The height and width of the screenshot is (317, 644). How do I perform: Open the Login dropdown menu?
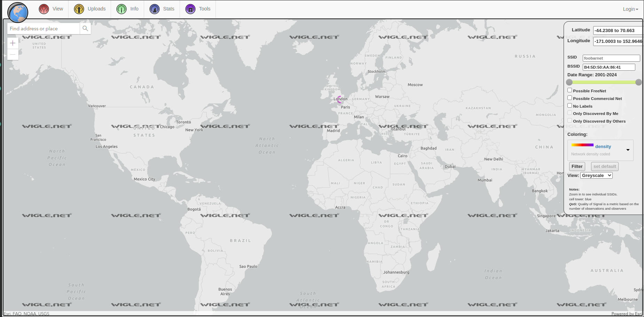click(630, 9)
